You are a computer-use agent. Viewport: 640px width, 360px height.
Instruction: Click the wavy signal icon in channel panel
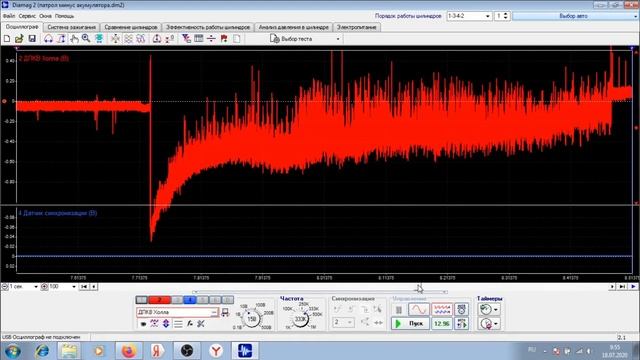(154, 324)
